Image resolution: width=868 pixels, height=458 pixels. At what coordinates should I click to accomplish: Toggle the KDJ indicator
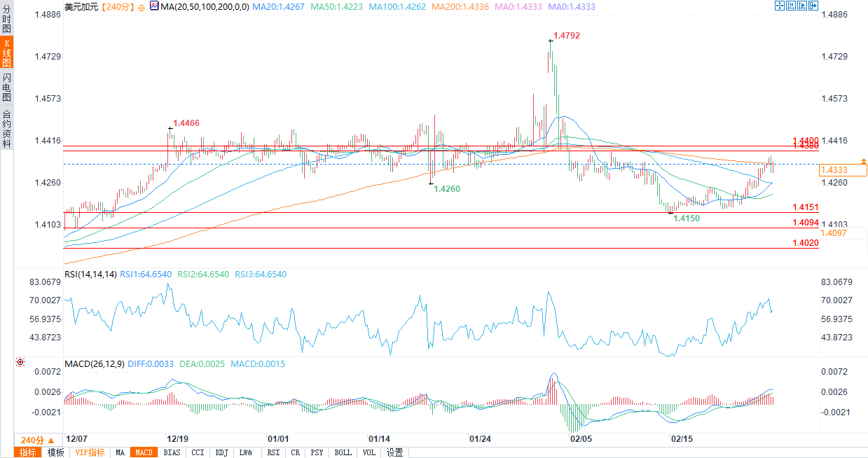pyautogui.click(x=222, y=452)
